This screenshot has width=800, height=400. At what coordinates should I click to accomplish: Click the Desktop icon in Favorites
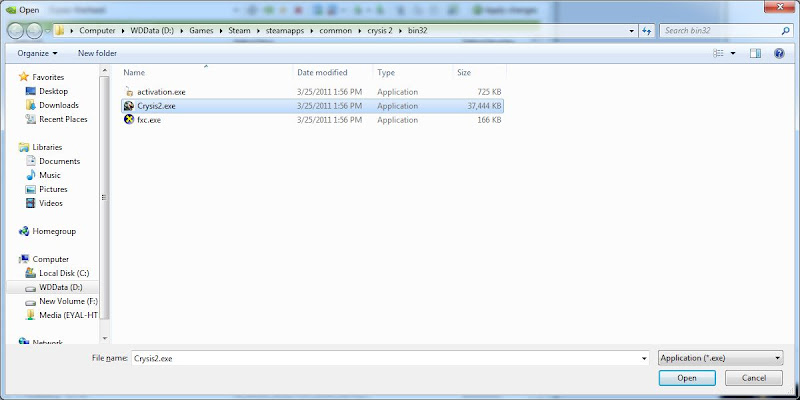click(31, 91)
